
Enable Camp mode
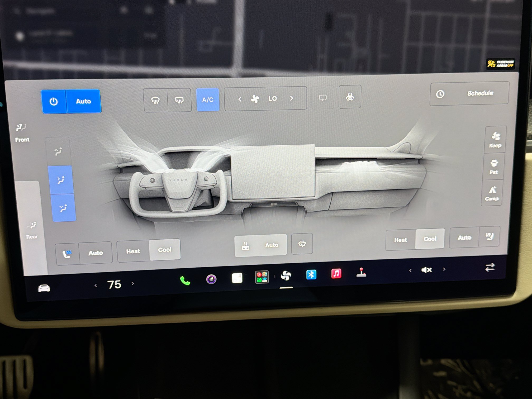[x=492, y=193]
